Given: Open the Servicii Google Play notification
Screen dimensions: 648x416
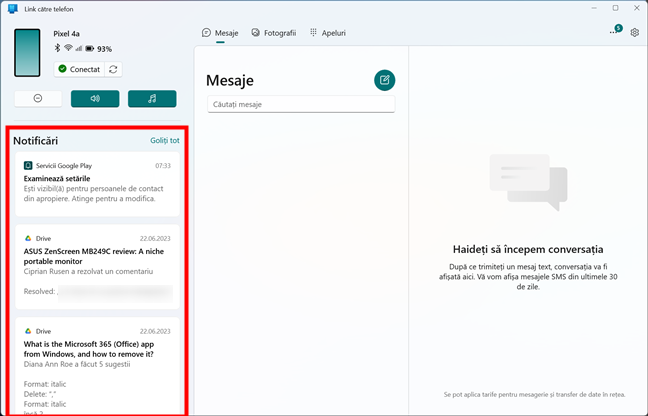Looking at the screenshot, I should pyautogui.click(x=98, y=184).
